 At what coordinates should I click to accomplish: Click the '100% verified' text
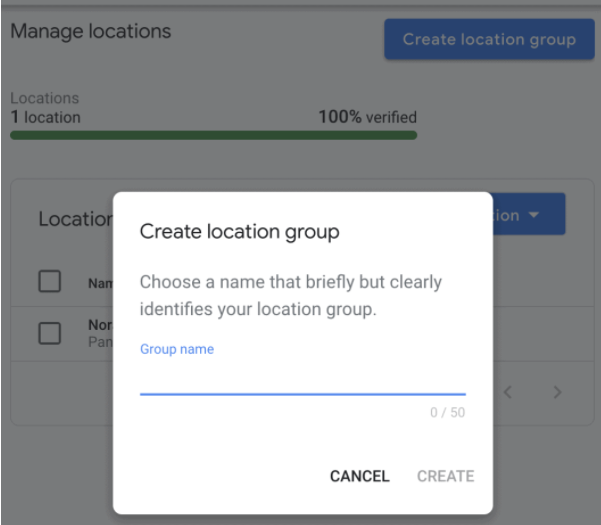pyautogui.click(x=368, y=117)
